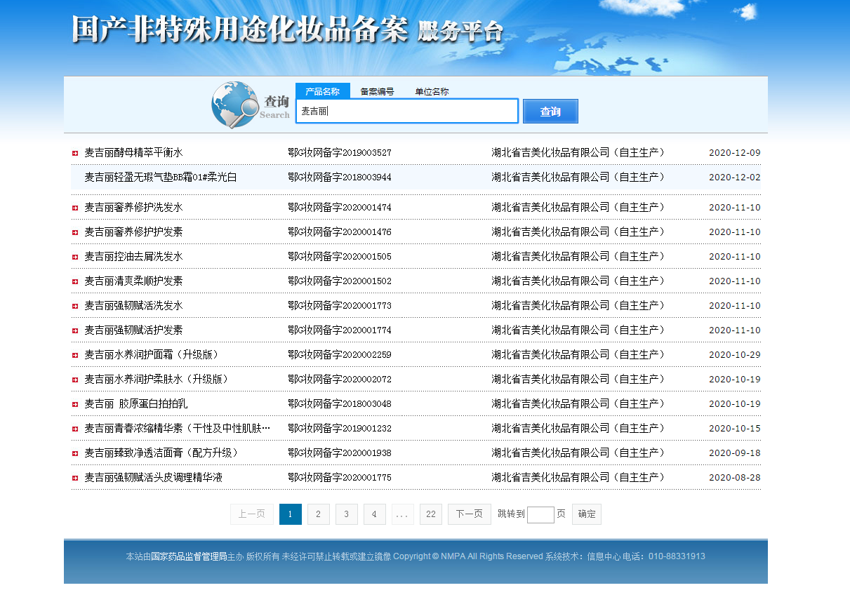Image resolution: width=850 pixels, height=616 pixels.
Task: Jump to last page 22
Action: tap(431, 514)
